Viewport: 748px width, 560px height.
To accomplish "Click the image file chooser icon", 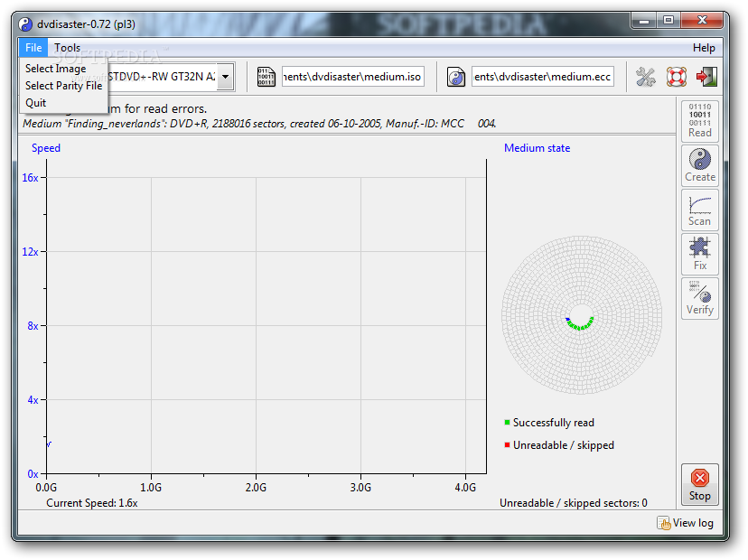I will [x=266, y=77].
